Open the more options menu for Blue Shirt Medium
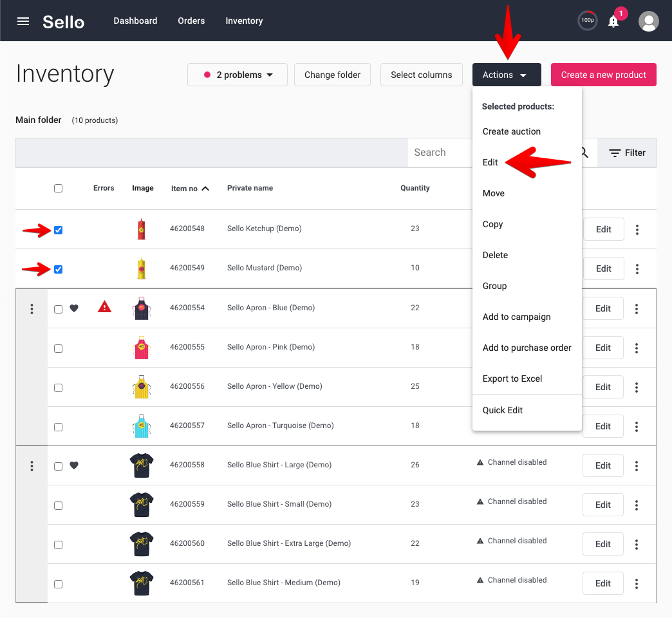Viewport: 672px width, 618px height. point(637,584)
